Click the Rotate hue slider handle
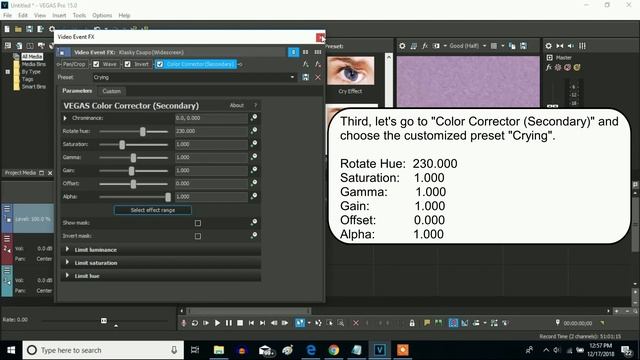 pos(142,131)
